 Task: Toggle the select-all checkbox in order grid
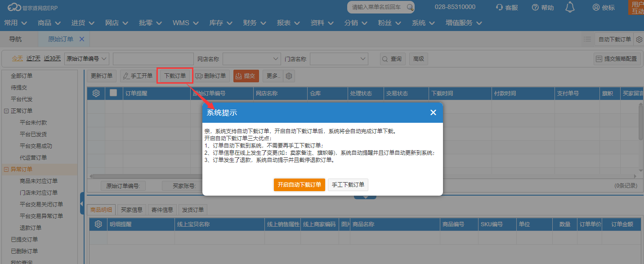113,93
